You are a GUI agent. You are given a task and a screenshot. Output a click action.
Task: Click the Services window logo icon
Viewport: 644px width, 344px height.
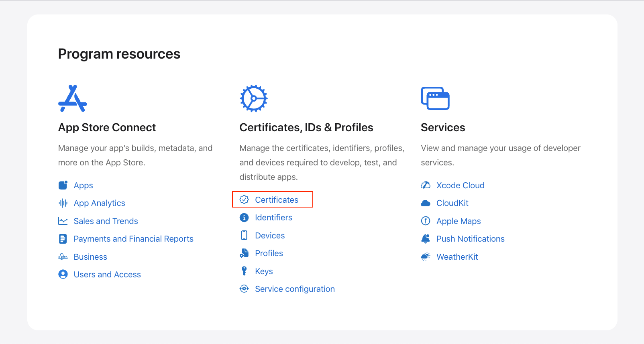(x=435, y=98)
